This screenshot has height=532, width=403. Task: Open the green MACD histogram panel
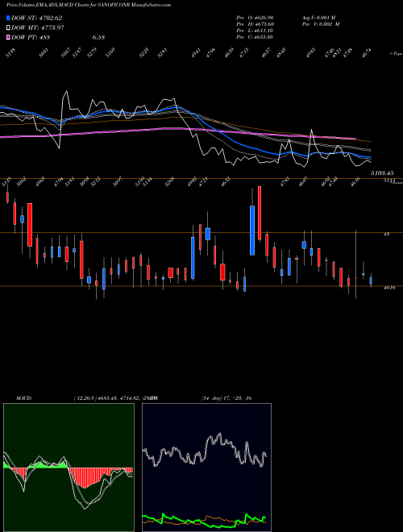pos(69,468)
